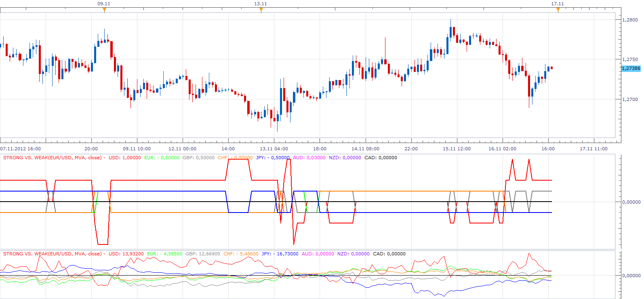The image size is (644, 299).
Task: Click the 1,2700 price axis label
Action: point(630,99)
